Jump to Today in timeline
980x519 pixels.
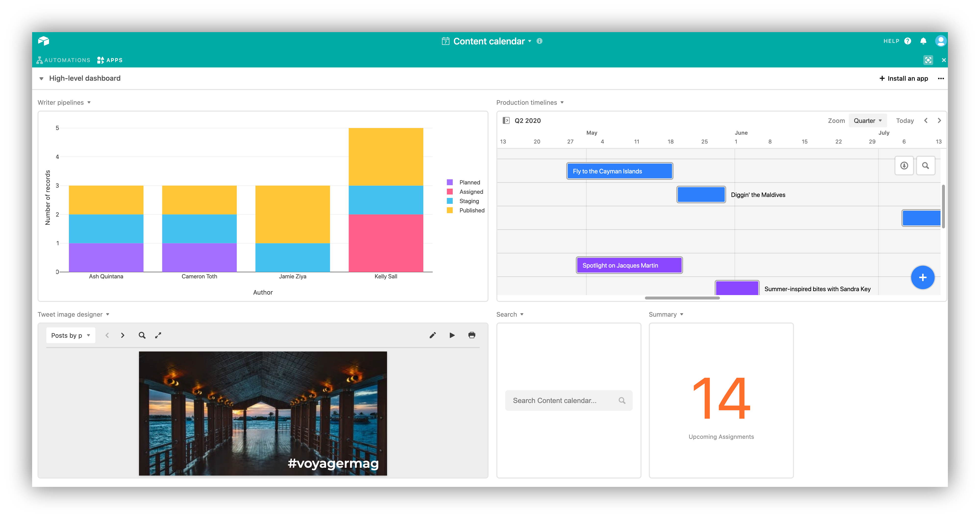coord(905,120)
